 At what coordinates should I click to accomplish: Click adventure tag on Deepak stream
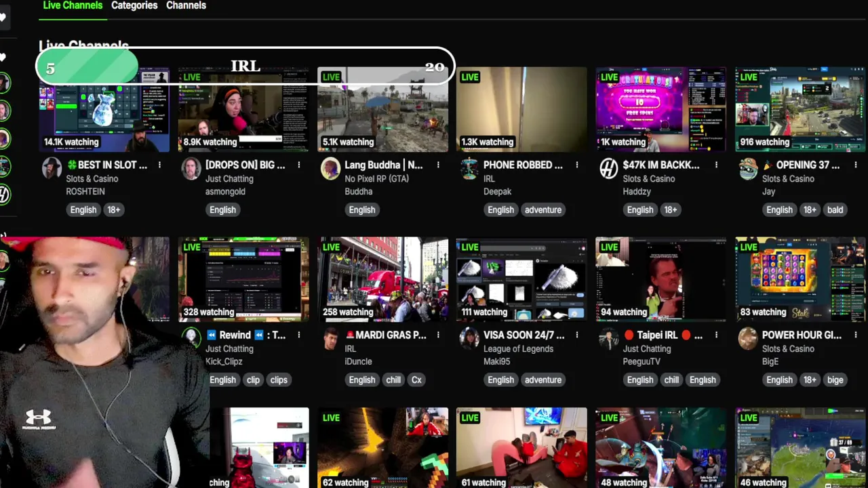(543, 209)
